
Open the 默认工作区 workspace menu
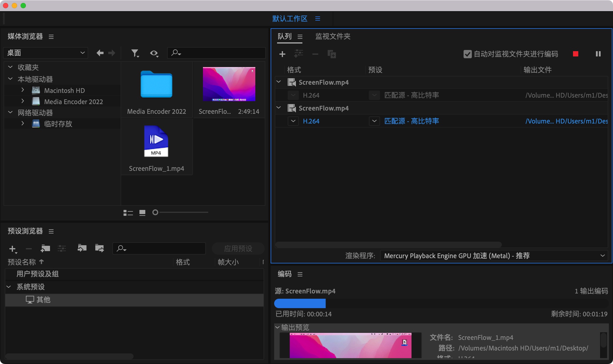(x=318, y=19)
